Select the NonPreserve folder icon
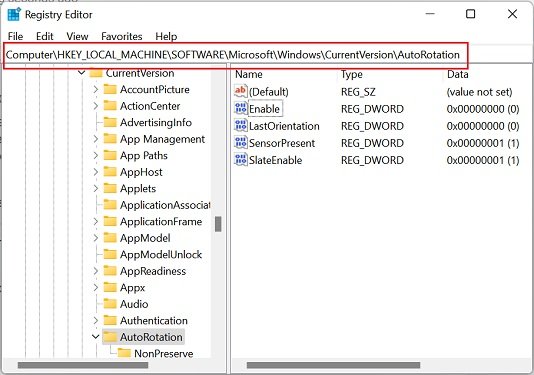 point(124,353)
